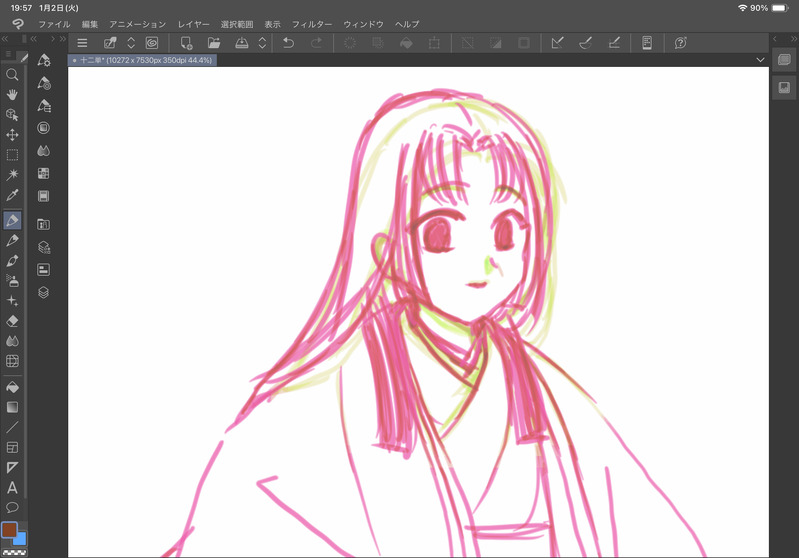Select the Text tool
Image resolution: width=799 pixels, height=558 pixels.
click(12, 488)
